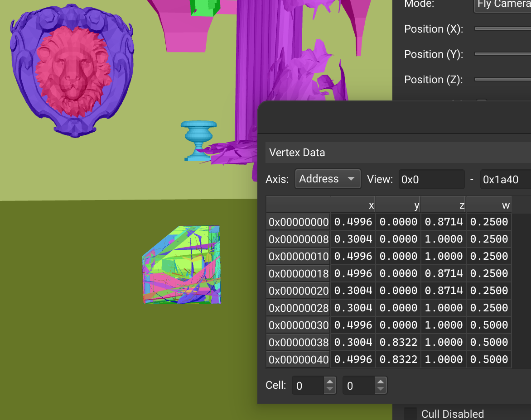
Task: Click z cell 1.0000 in row 0x00000010
Action: [x=444, y=256]
